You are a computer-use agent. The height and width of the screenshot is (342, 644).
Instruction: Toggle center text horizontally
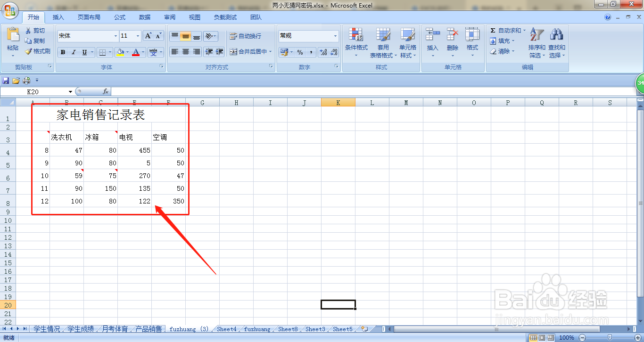point(186,52)
